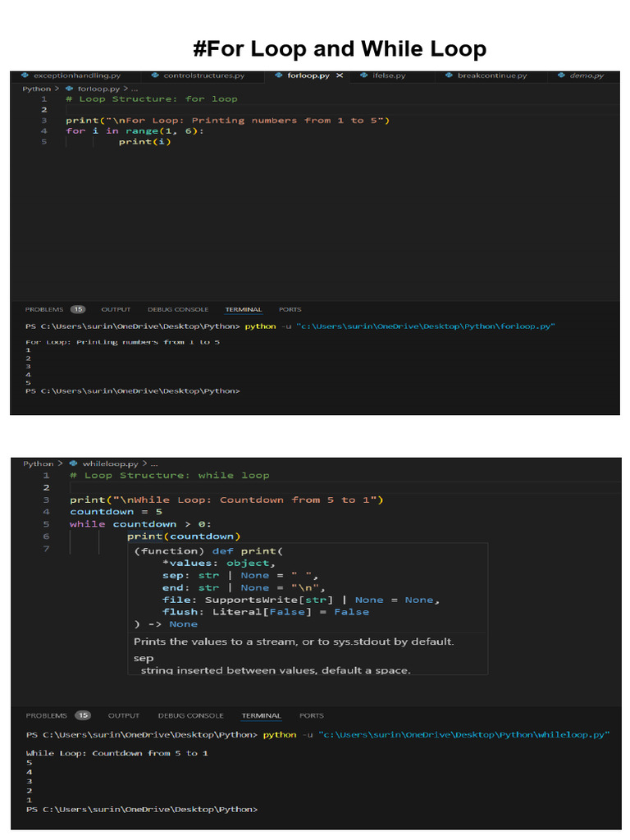Click the comment '# Loop Structure: for loop'
Image resolution: width=630 pixels, height=840 pixels.
click(x=152, y=99)
